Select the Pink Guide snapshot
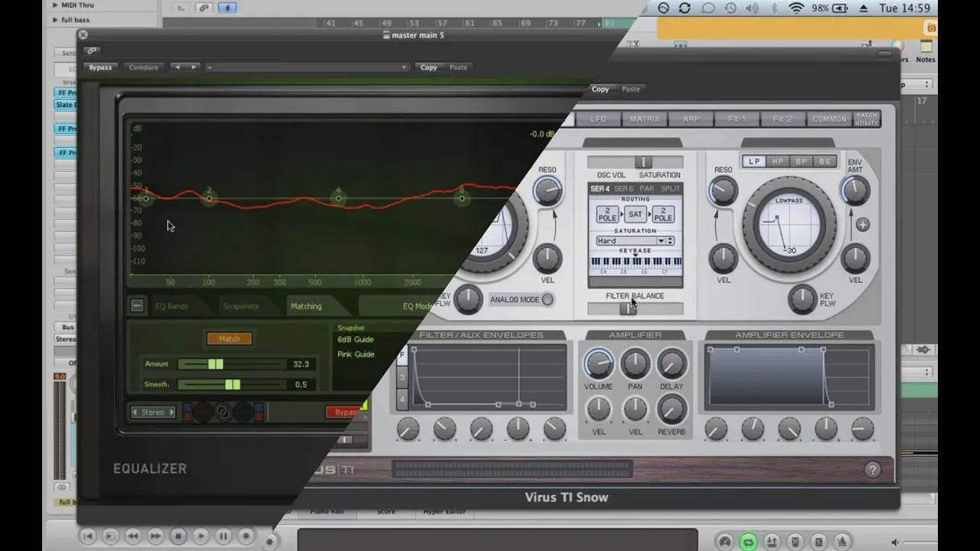980x551 pixels. coord(356,354)
